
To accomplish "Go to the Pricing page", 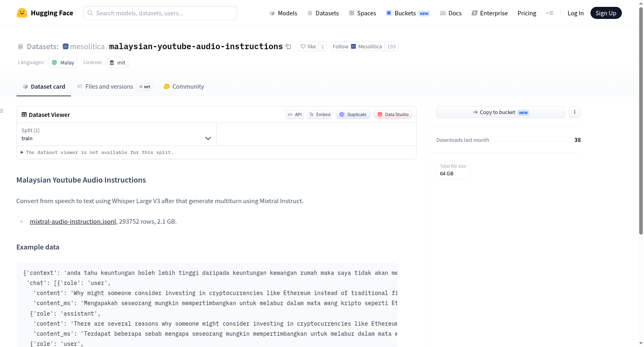I will tap(527, 13).
